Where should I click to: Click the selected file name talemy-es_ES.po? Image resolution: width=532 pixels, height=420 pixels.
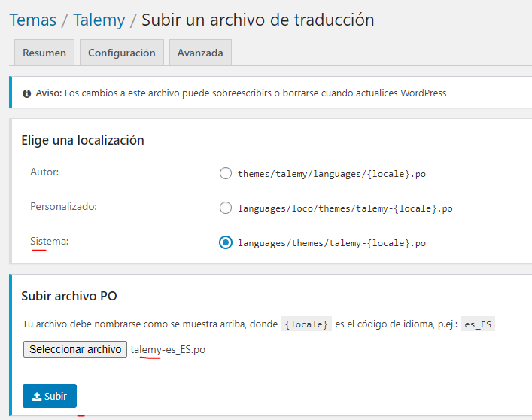tap(168, 349)
